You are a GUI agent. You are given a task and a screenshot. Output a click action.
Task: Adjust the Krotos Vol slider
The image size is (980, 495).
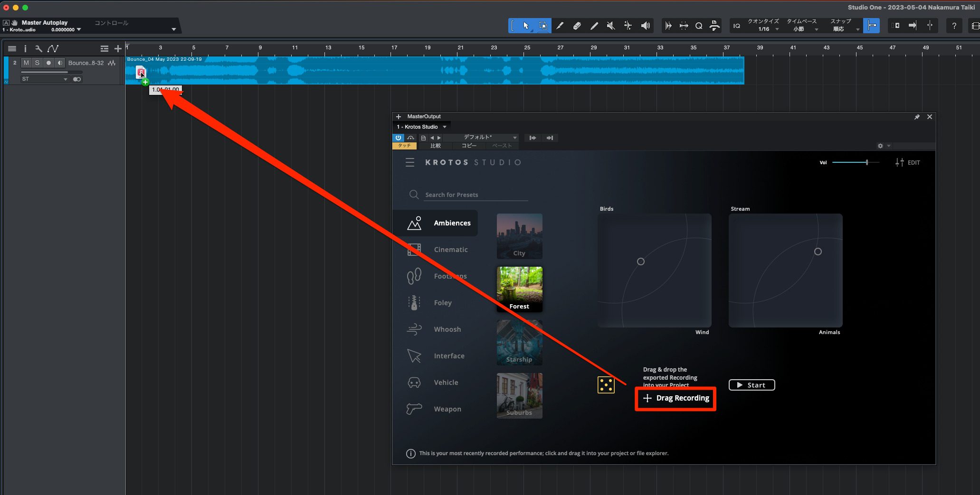point(856,162)
